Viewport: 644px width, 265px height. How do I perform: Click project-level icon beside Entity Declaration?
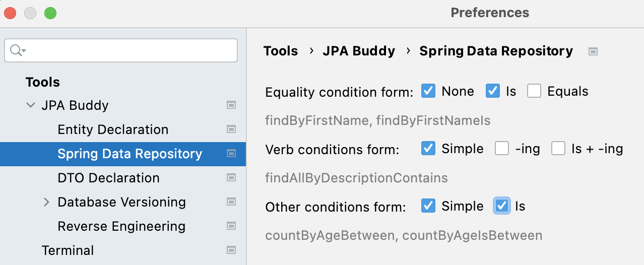coord(231,129)
